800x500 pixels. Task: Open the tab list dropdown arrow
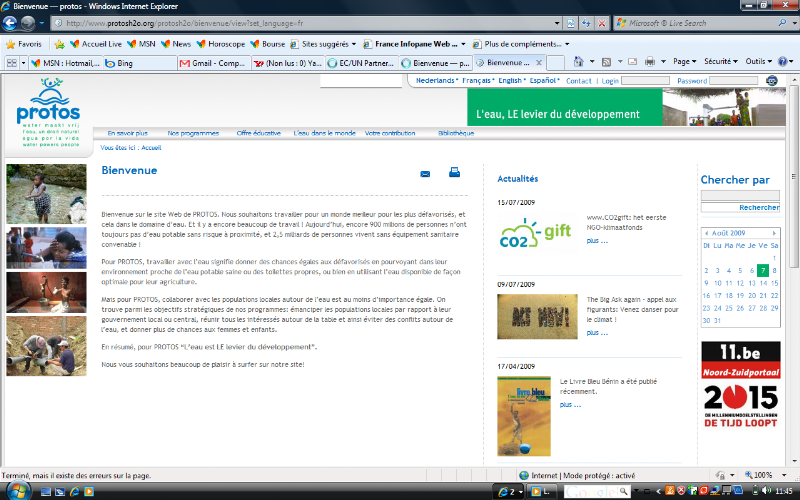pos(23,63)
